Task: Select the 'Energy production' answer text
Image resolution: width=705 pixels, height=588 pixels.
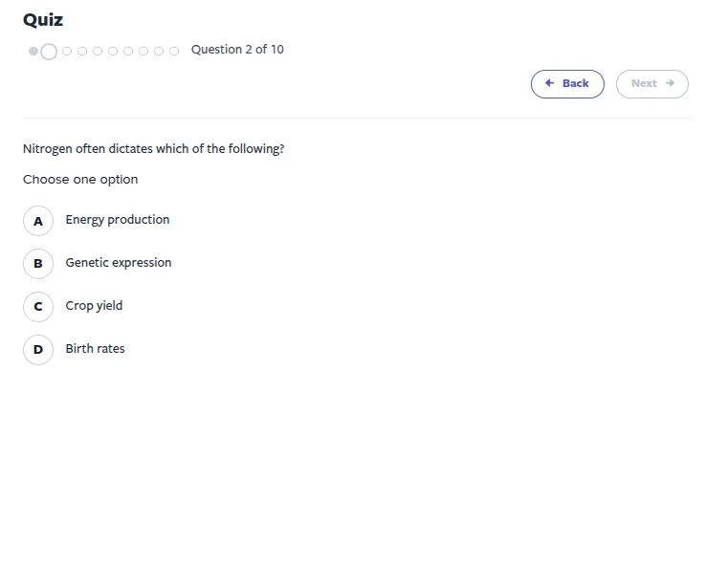Action: click(x=118, y=220)
